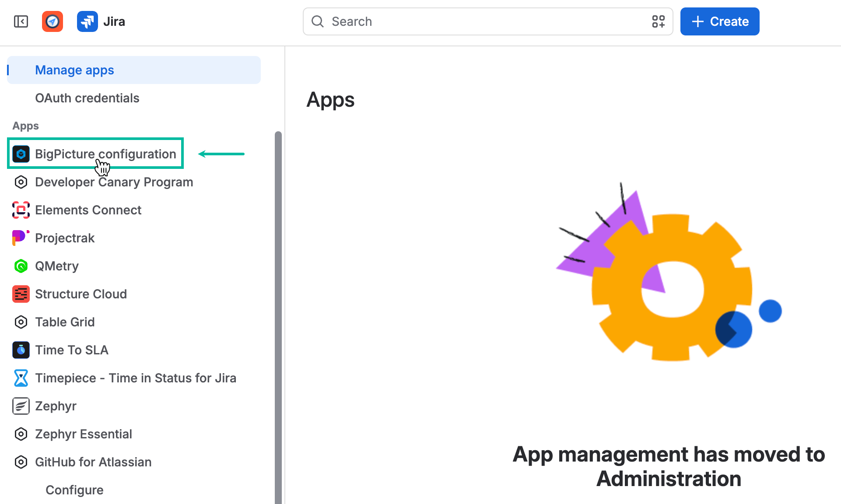
Task: Click the Elements Connect icon
Action: point(21,210)
